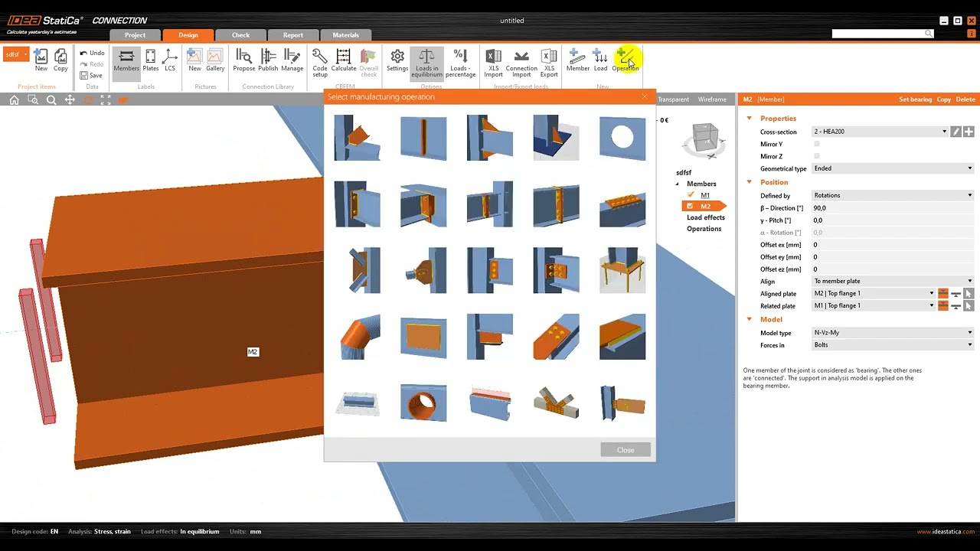Activate zoom window tool
Image resolution: width=980 pixels, height=551 pixels.
[x=33, y=99]
